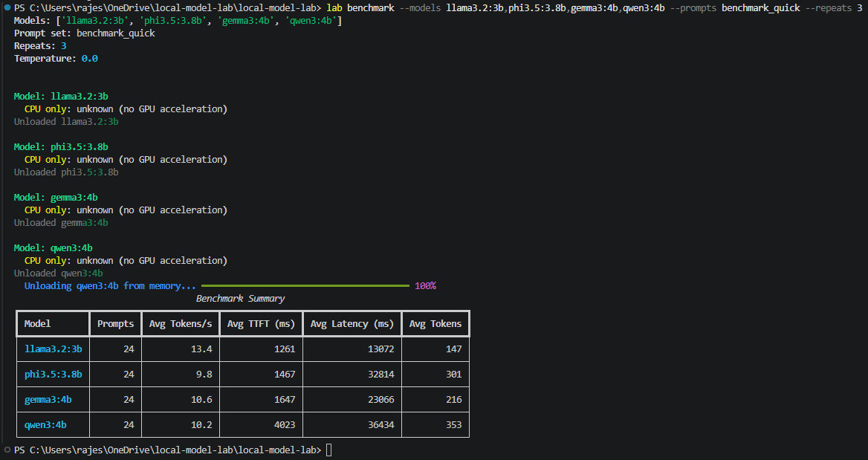This screenshot has width=868, height=460.
Task: Click the 'llama3.2:3b' cell in the summary table
Action: 54,349
